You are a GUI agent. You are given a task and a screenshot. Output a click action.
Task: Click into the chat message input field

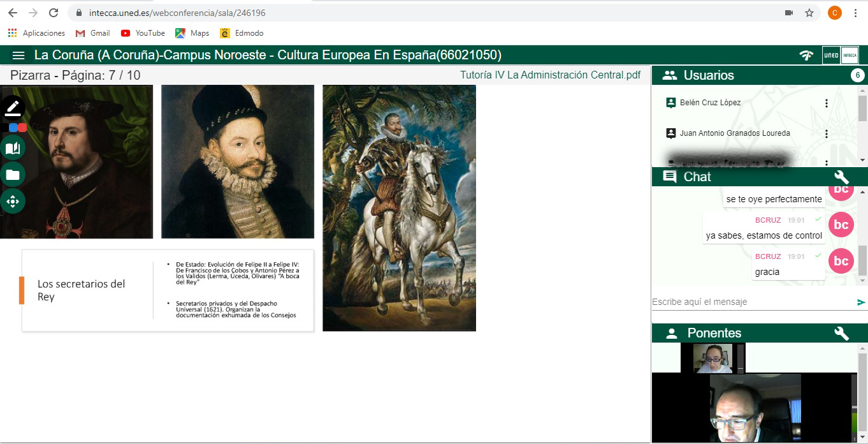pyautogui.click(x=753, y=302)
